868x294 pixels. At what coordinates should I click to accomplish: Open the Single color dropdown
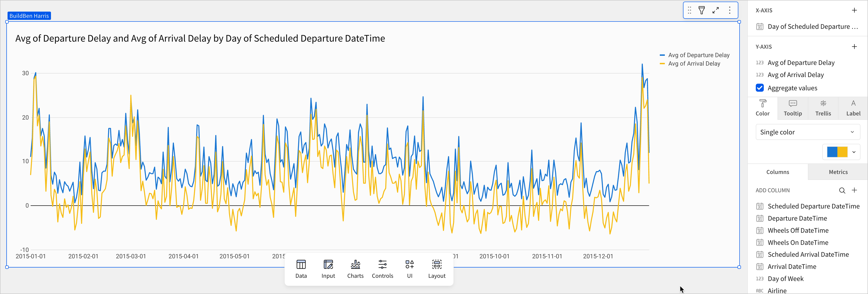click(x=807, y=132)
